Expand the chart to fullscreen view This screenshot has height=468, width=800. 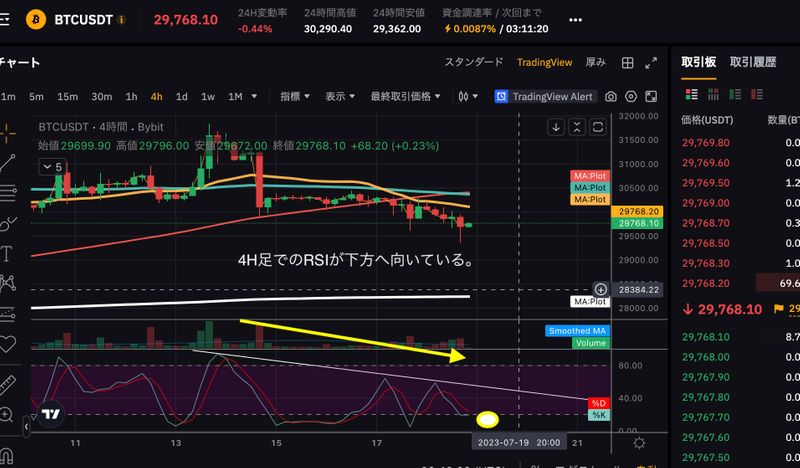653,62
